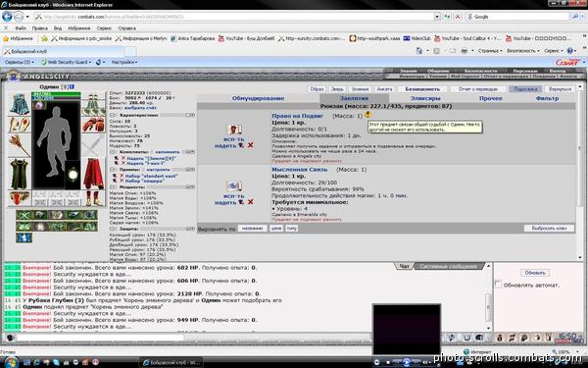
Task: Open the browser address bar dropdown
Action: point(437,17)
